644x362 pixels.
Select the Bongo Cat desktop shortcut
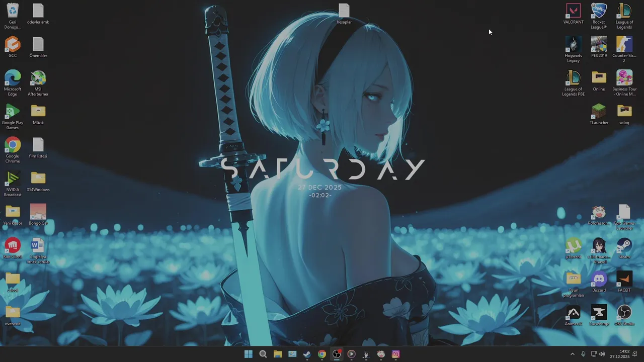(x=38, y=215)
